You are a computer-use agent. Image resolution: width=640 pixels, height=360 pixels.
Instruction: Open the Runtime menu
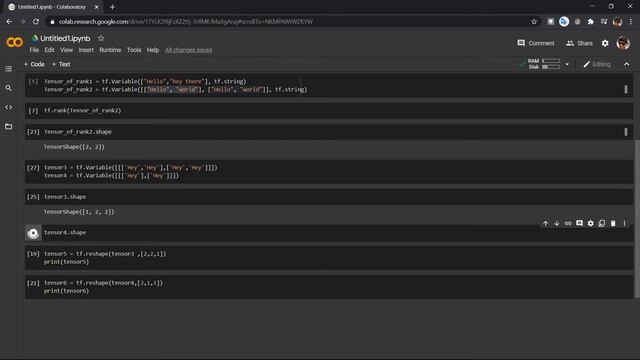click(x=110, y=50)
